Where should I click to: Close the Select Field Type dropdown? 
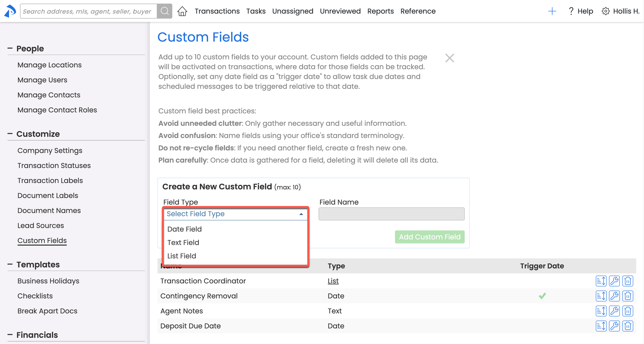tap(301, 214)
